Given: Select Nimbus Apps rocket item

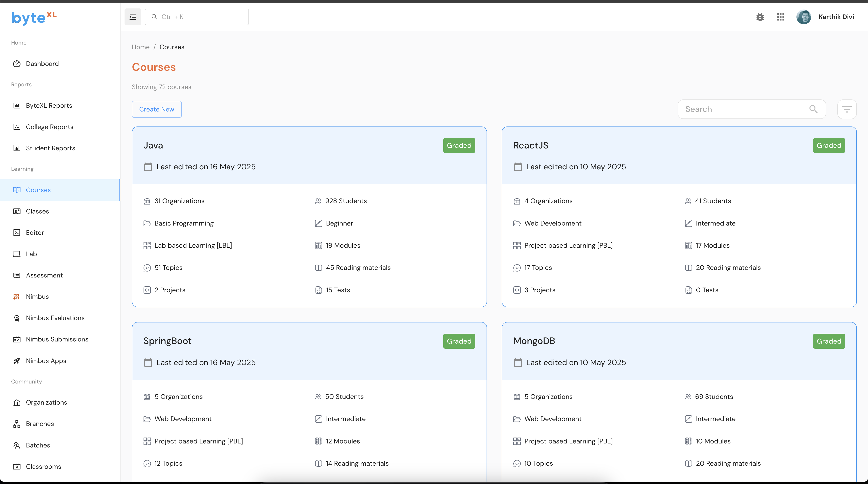Looking at the screenshot, I should coord(46,361).
